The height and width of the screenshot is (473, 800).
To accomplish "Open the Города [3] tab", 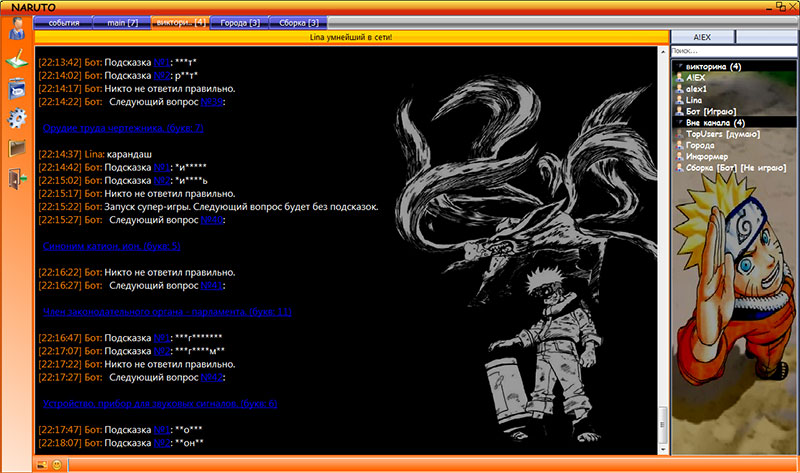I will coord(239,22).
